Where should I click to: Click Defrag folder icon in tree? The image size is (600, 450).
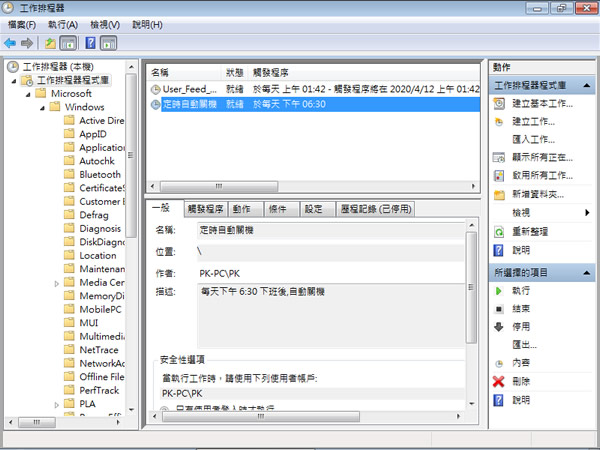coord(69,215)
